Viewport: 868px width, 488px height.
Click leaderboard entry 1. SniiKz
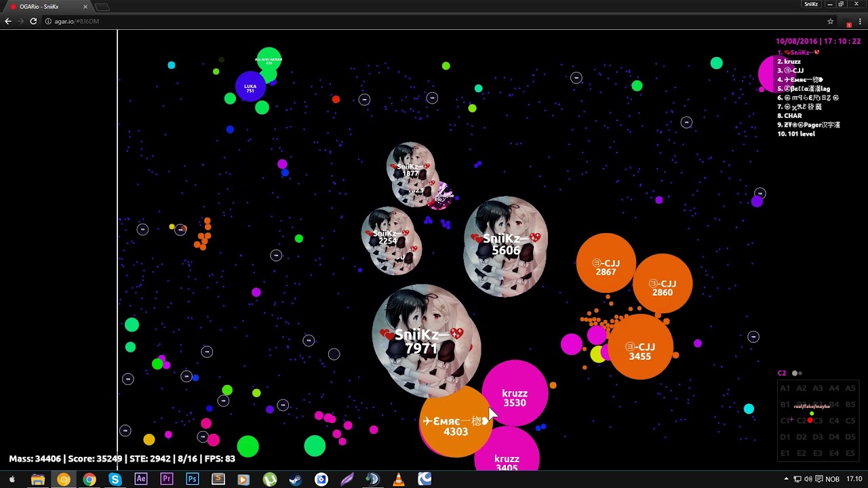coord(799,52)
